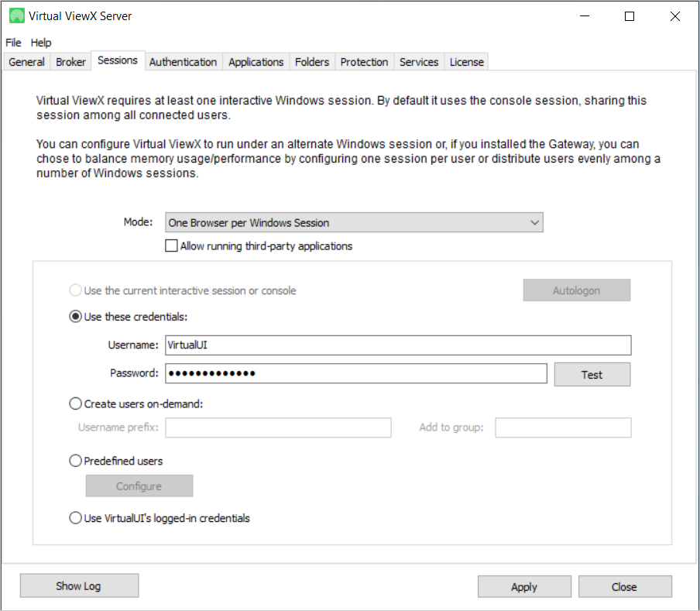Click the Show Log button
Image resolution: width=700 pixels, height=611 pixels.
point(78,586)
